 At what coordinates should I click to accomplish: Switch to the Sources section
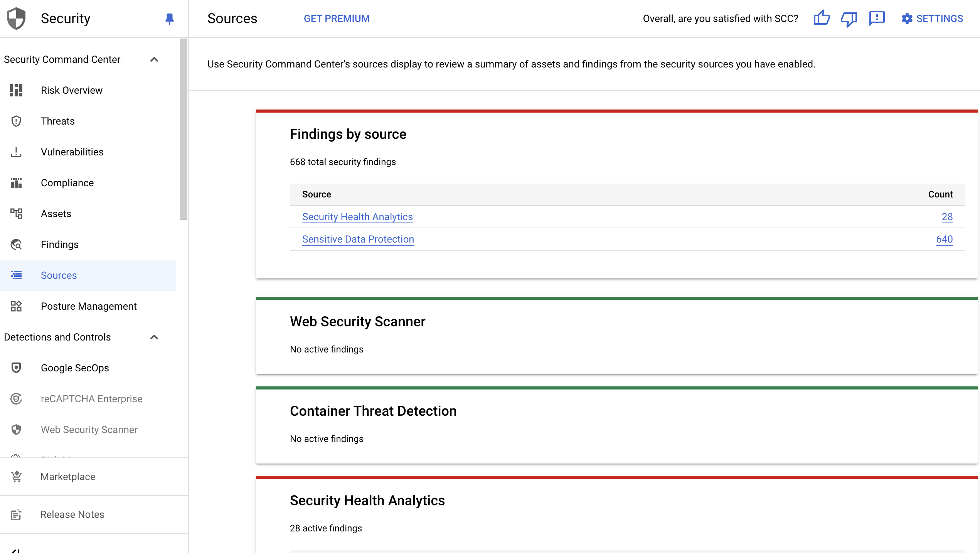pyautogui.click(x=59, y=275)
